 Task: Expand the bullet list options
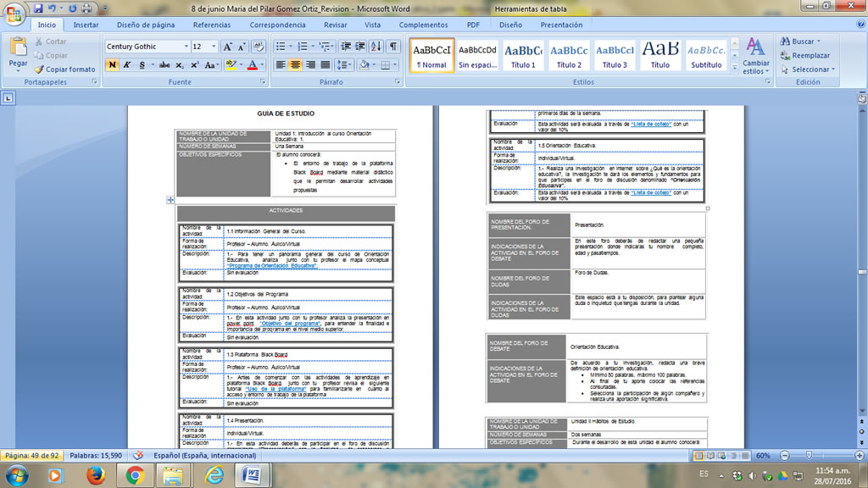[290, 47]
